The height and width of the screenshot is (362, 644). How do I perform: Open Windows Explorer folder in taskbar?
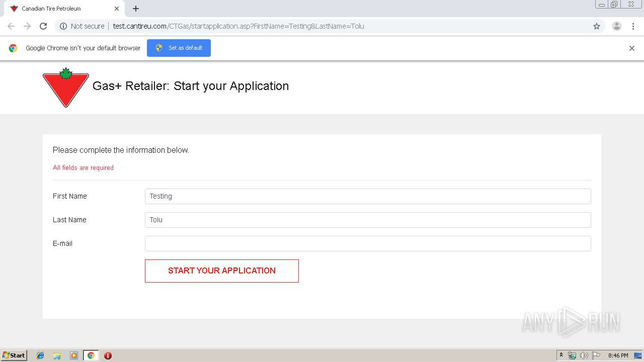(57, 355)
